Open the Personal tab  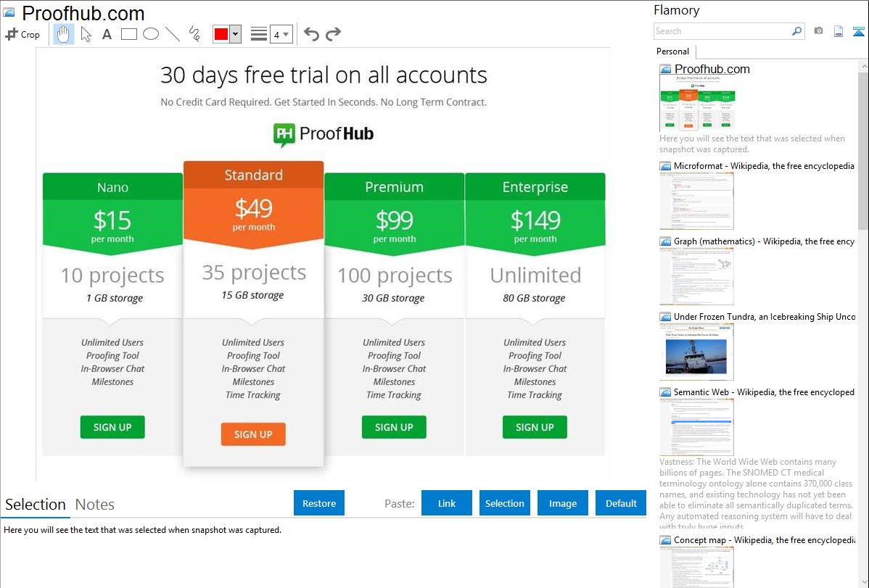coord(673,51)
